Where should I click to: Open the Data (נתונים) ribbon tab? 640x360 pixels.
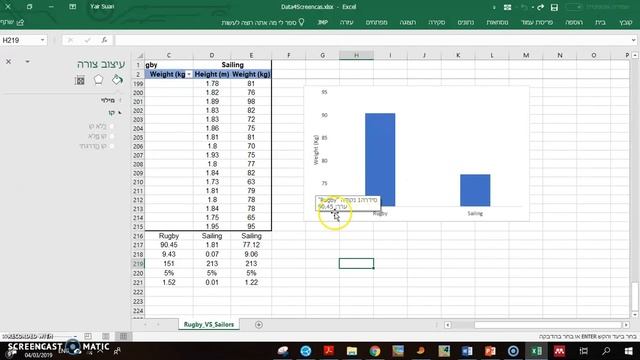coord(466,22)
